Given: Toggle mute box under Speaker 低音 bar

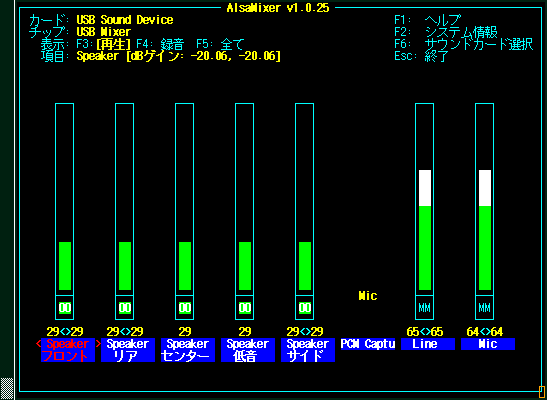Looking at the screenshot, I should 245,308.
